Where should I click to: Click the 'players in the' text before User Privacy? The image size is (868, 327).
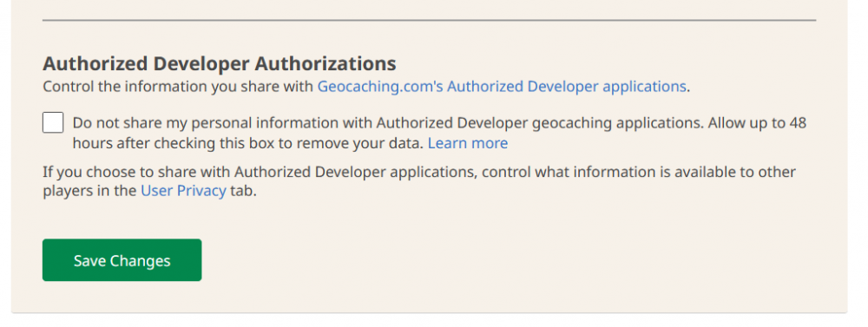(89, 191)
